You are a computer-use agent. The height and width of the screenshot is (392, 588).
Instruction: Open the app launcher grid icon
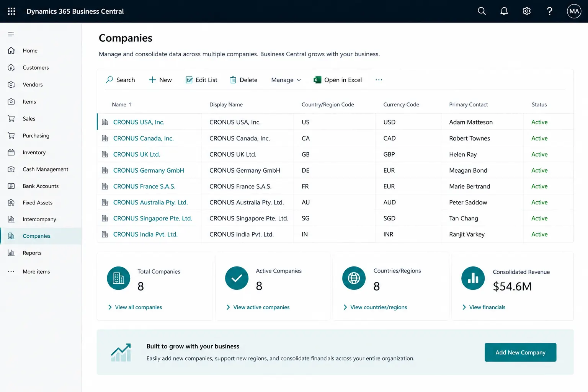[x=11, y=11]
